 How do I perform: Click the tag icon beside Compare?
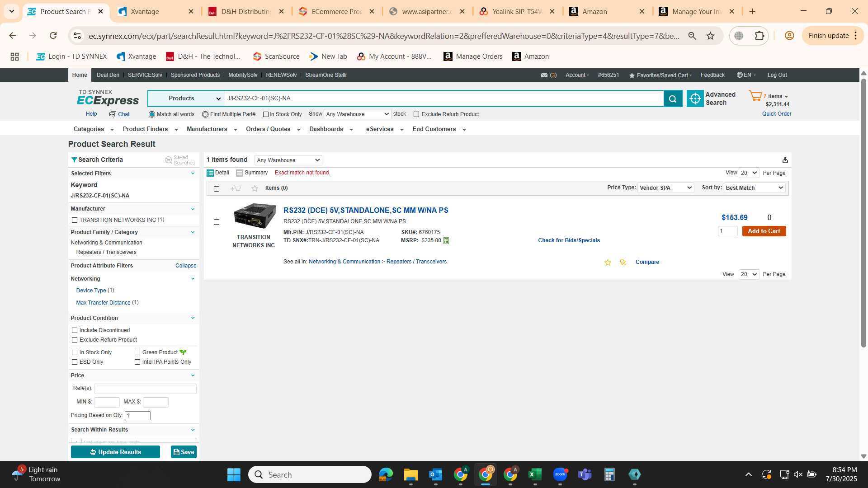[x=623, y=263]
